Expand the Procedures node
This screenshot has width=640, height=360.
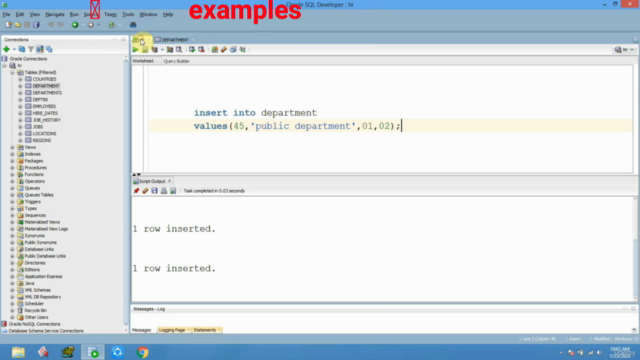(x=13, y=168)
